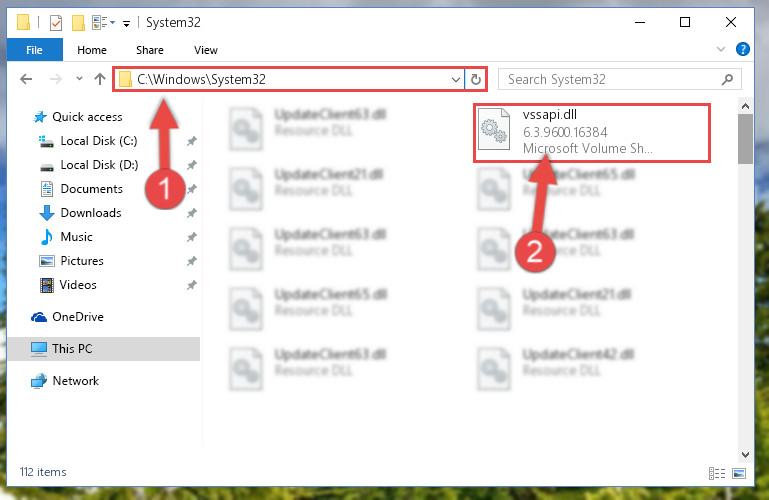Click the Search System32 input field
Viewport: 769px width, 500px height.
click(x=612, y=79)
